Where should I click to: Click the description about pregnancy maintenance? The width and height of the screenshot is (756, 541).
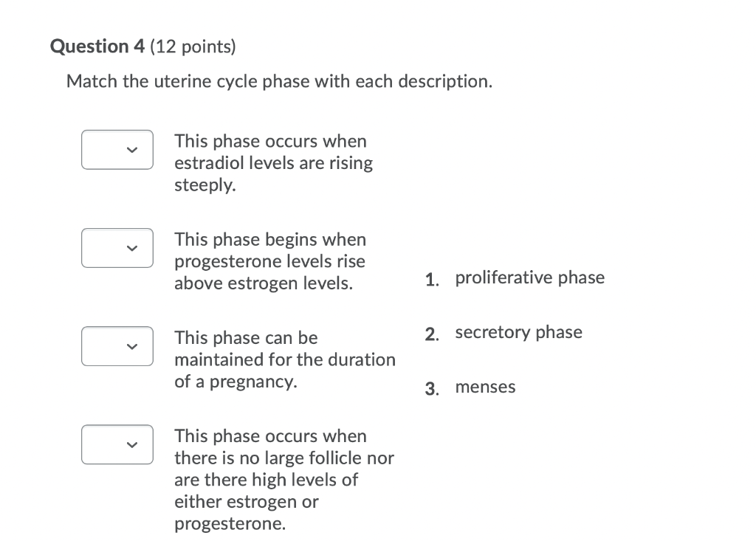tap(284, 359)
